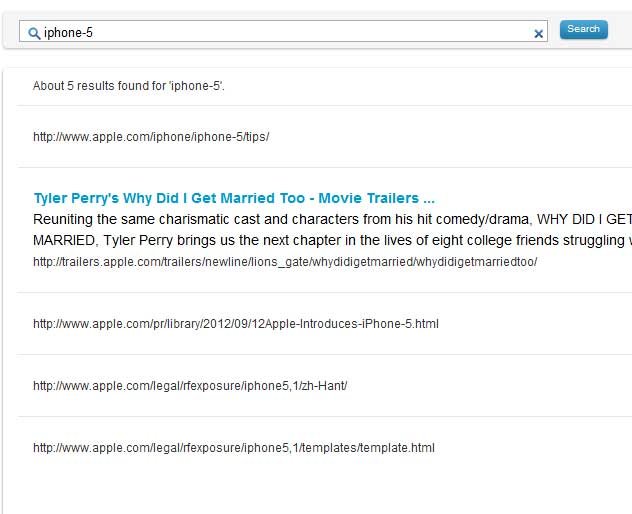Clear the search query with the X icon
This screenshot has height=514, width=632.
538,34
